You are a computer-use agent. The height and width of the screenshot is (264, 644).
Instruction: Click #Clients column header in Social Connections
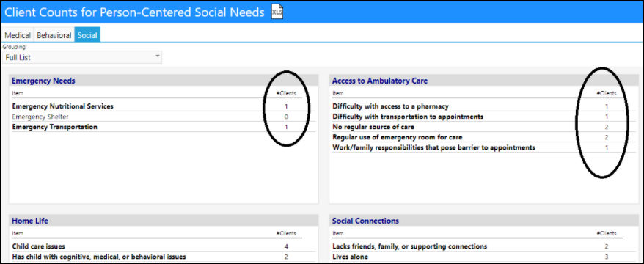click(606, 233)
